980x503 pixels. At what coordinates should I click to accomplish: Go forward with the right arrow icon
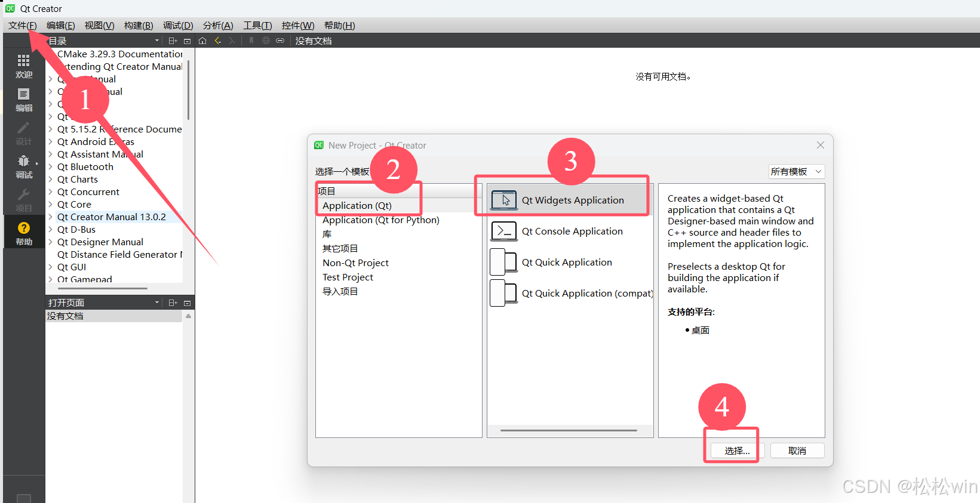232,41
